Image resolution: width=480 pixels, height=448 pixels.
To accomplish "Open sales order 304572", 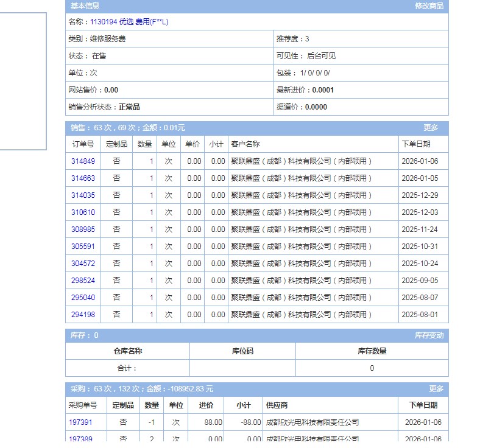I will coord(83,264).
